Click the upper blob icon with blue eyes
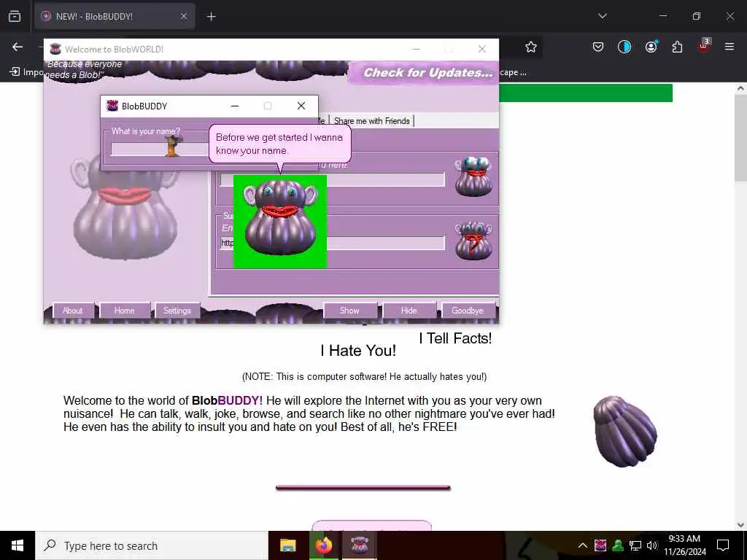Screen dimensions: 747x560 point(473,176)
